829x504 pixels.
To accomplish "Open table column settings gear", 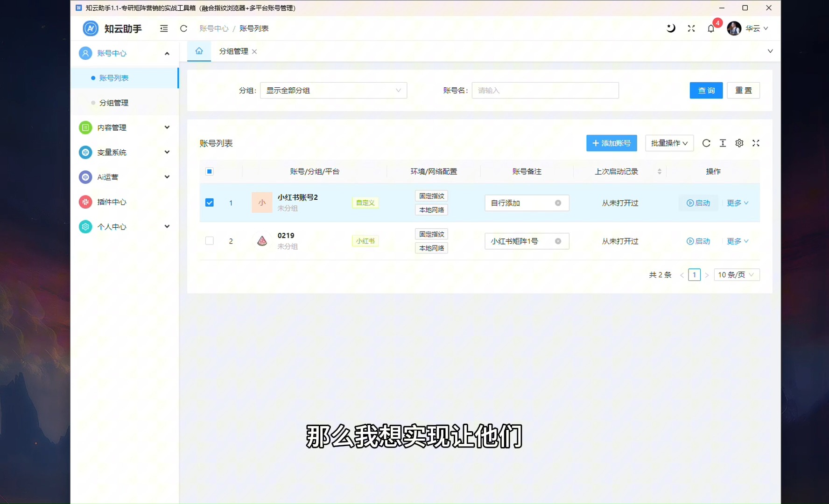I will point(739,143).
